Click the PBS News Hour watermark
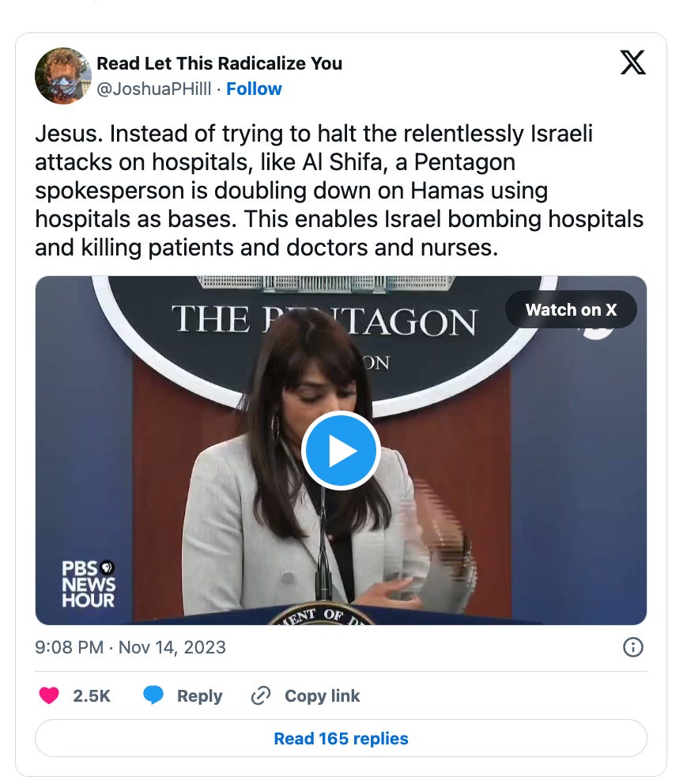Screen dimensions: 687x784 coord(89,584)
